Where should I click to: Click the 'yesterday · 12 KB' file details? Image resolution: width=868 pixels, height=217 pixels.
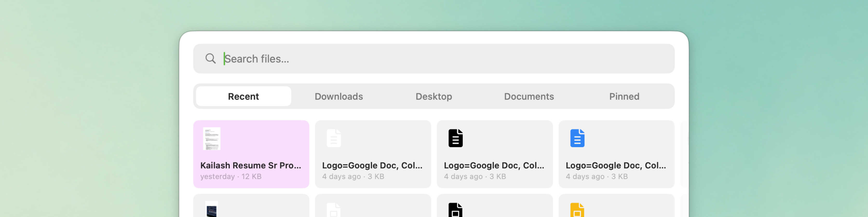pyautogui.click(x=231, y=176)
